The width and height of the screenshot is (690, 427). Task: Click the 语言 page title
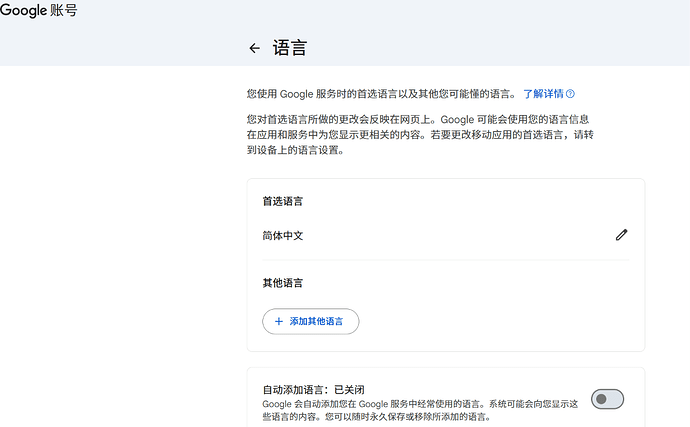(x=290, y=48)
